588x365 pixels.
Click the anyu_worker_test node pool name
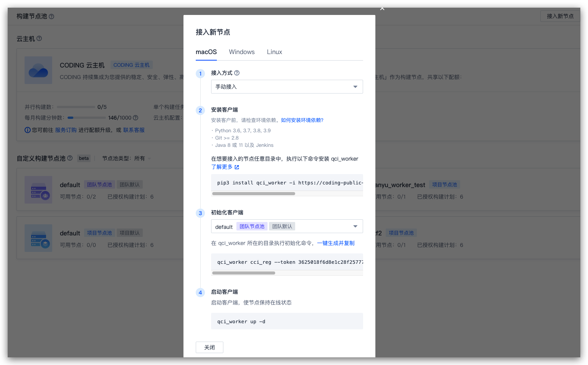coord(400,185)
